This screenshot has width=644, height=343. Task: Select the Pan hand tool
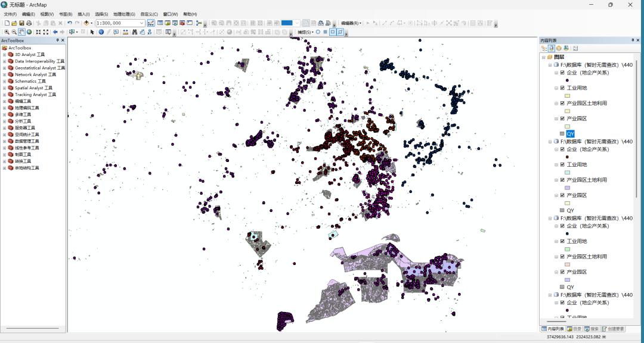[22, 32]
